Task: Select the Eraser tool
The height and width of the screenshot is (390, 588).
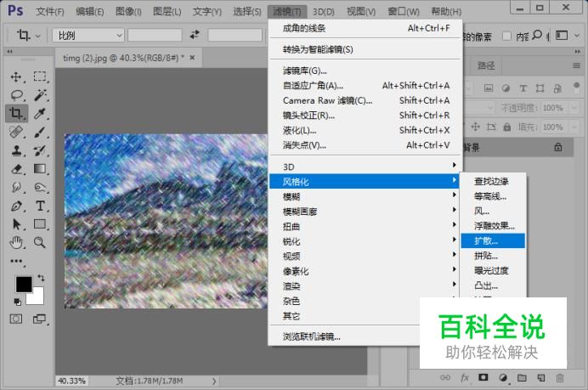Action: (x=16, y=169)
